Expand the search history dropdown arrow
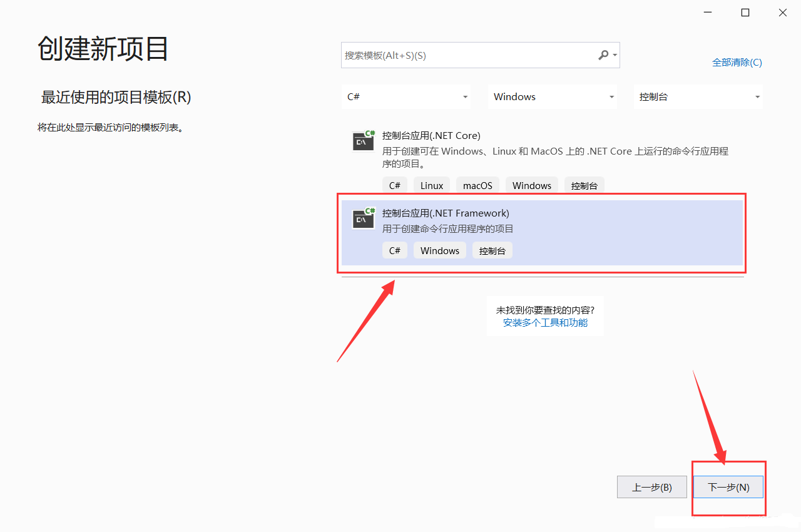 click(615, 55)
